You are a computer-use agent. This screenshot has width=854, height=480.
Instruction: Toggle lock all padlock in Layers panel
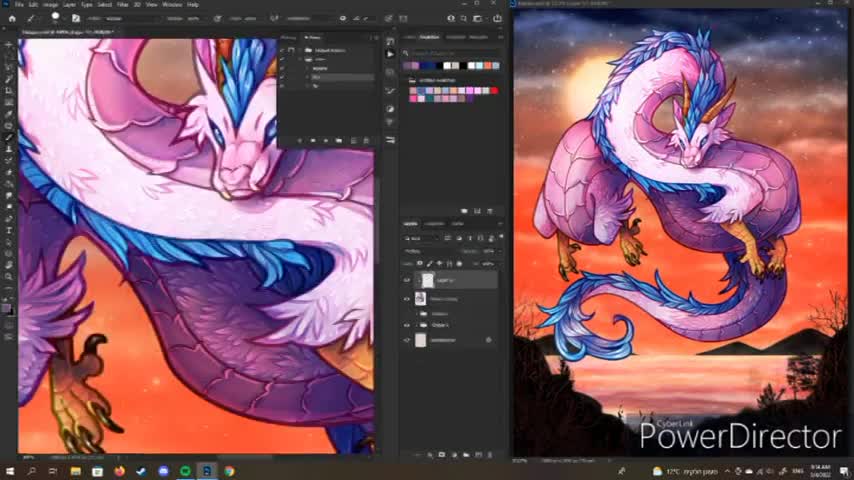459,264
